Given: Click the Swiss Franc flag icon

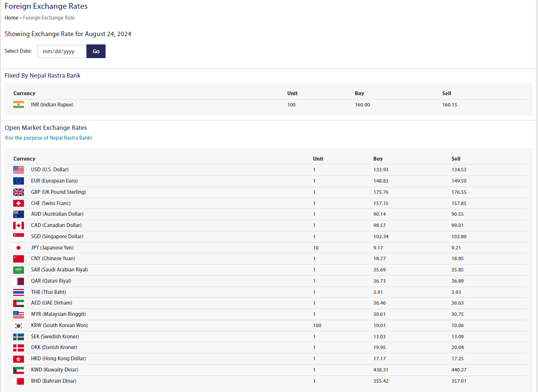Looking at the screenshot, I should coord(19,203).
